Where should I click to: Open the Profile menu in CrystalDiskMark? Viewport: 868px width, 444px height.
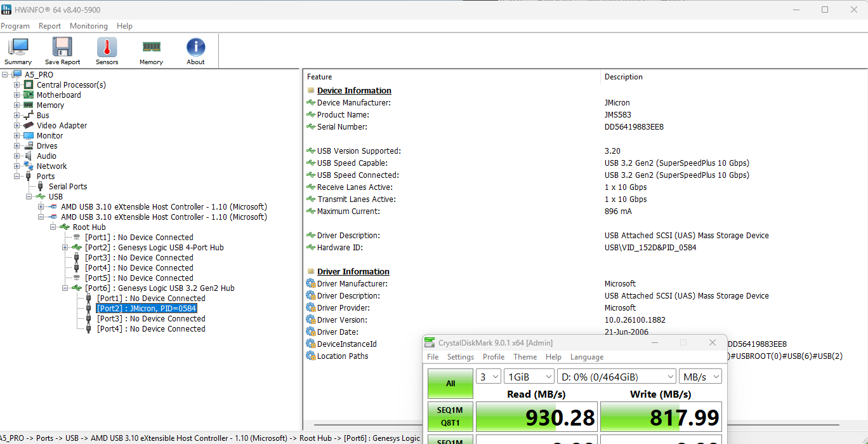494,357
